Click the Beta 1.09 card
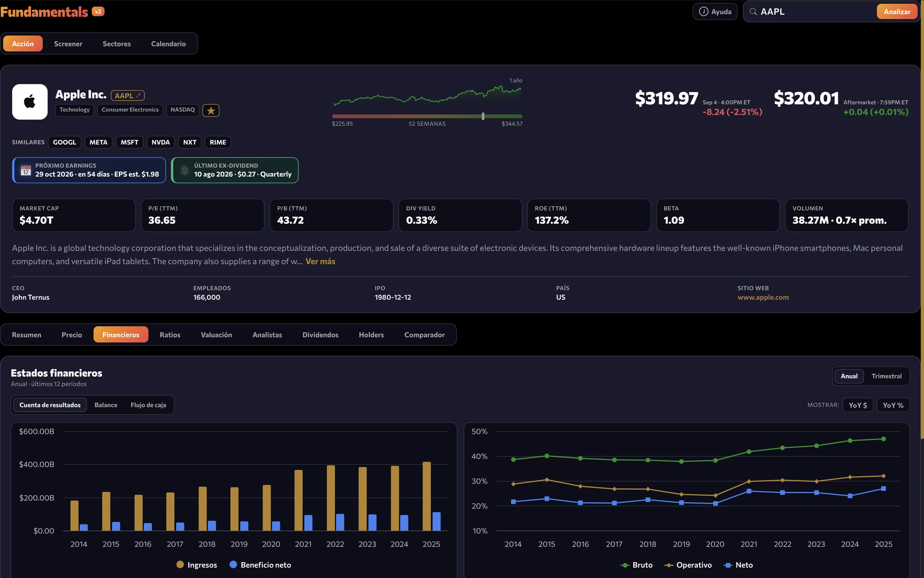 (718, 215)
